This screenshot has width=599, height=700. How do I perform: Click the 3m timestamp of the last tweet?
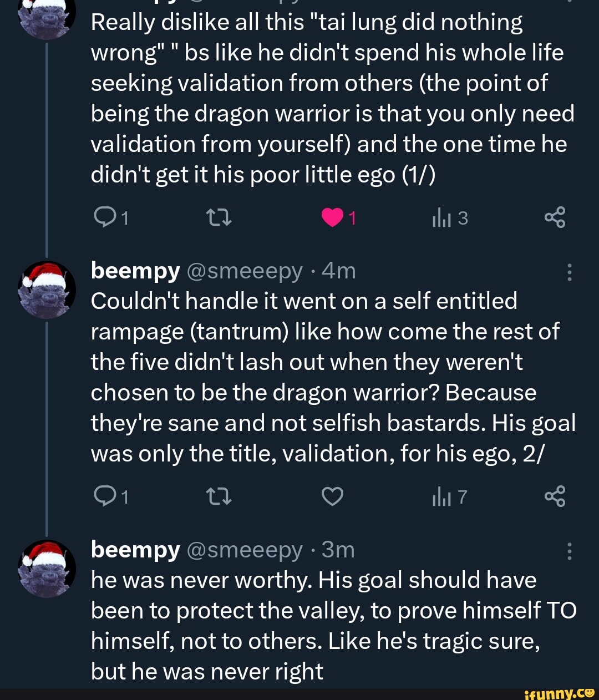tap(338, 549)
